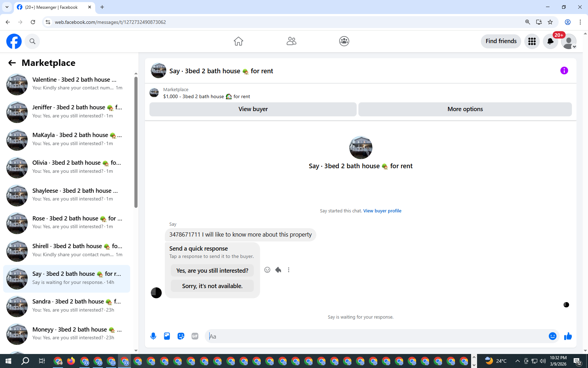Click the More options button

coord(465,109)
